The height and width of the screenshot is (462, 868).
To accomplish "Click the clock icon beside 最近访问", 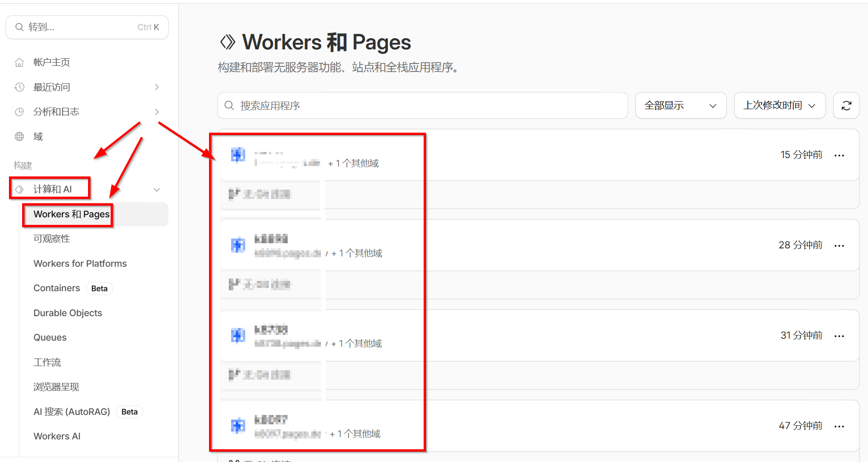I will tap(19, 87).
